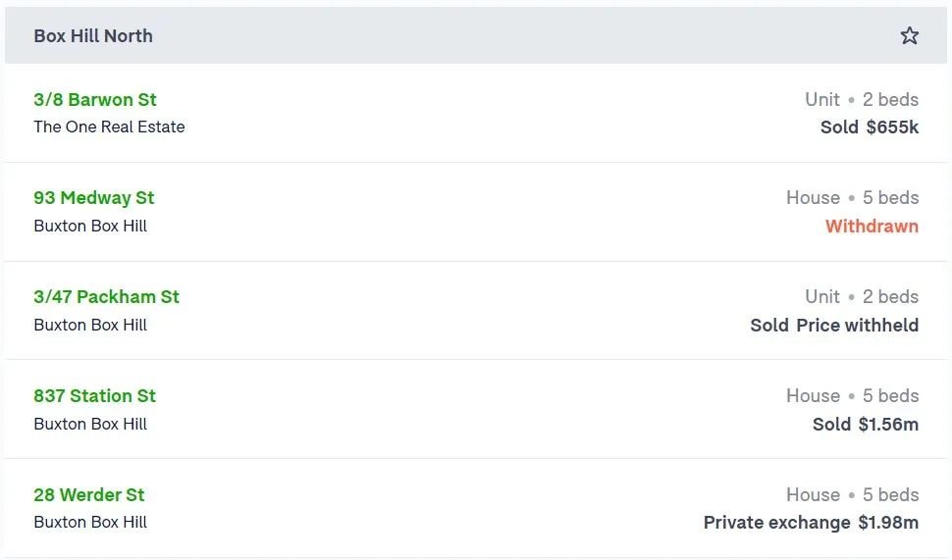952x560 pixels.
Task: Open the 93 Medway St listing
Action: click(94, 198)
